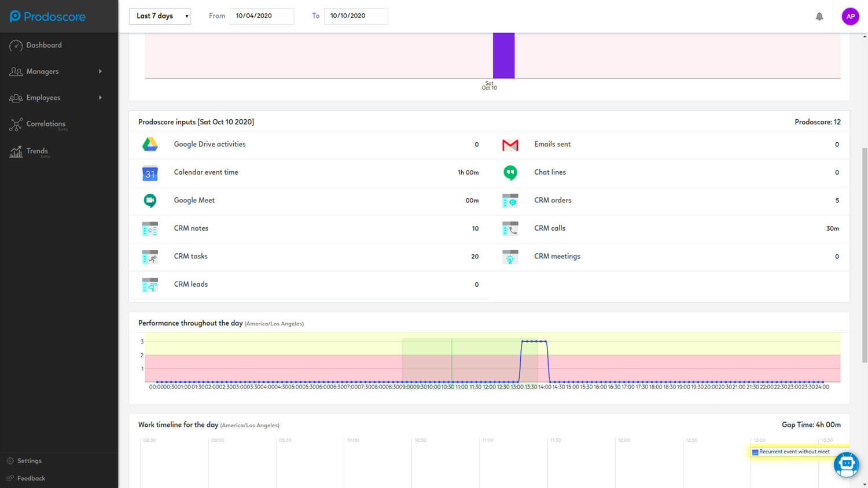Screen dimensions: 868x488
Task: Click the CRM calls phone icon
Action: pos(510,228)
